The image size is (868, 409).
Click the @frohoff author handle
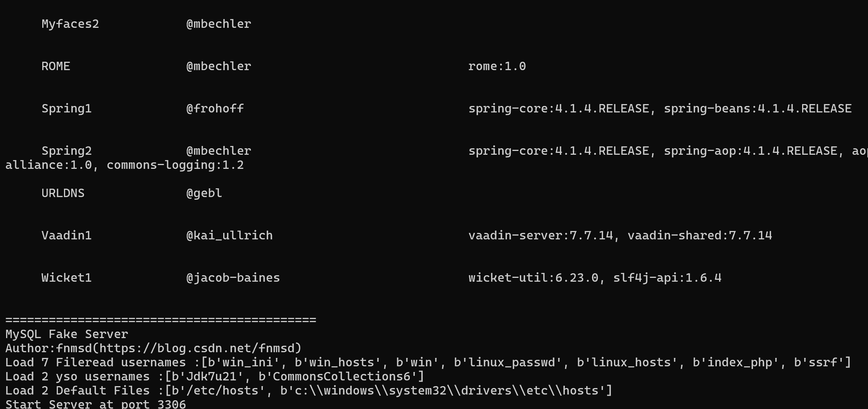(215, 109)
